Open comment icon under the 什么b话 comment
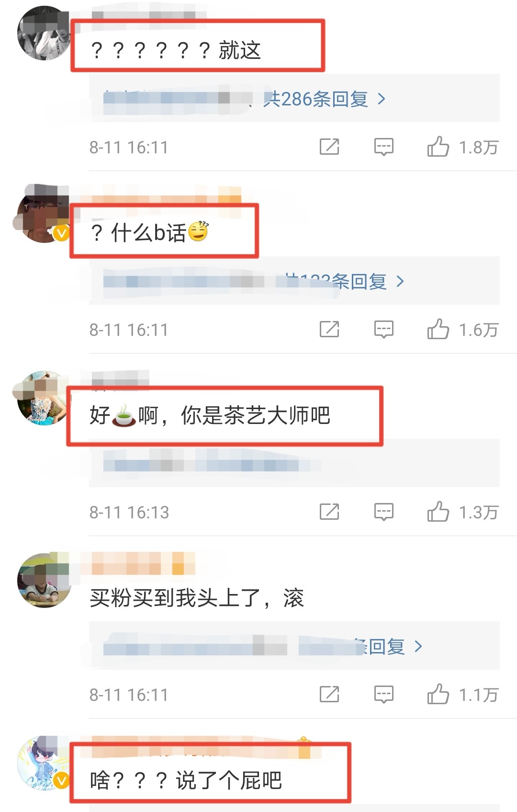Viewport: 517px width, 812px height. (383, 330)
